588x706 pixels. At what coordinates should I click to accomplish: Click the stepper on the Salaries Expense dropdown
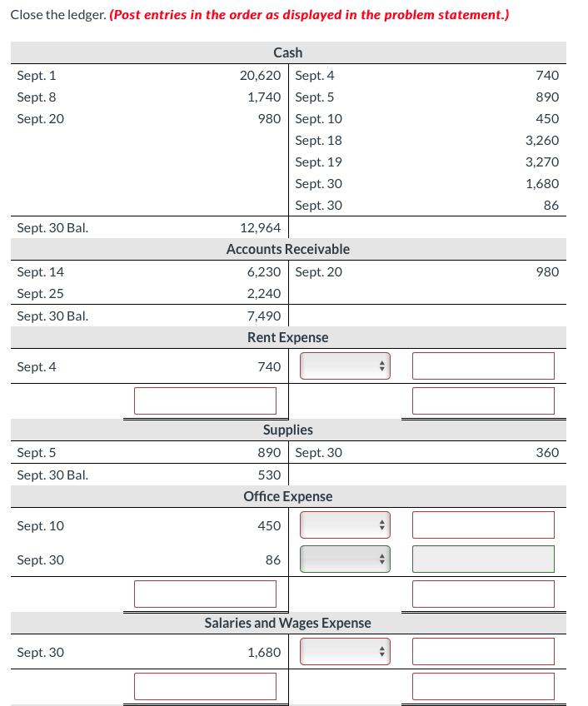(x=380, y=651)
